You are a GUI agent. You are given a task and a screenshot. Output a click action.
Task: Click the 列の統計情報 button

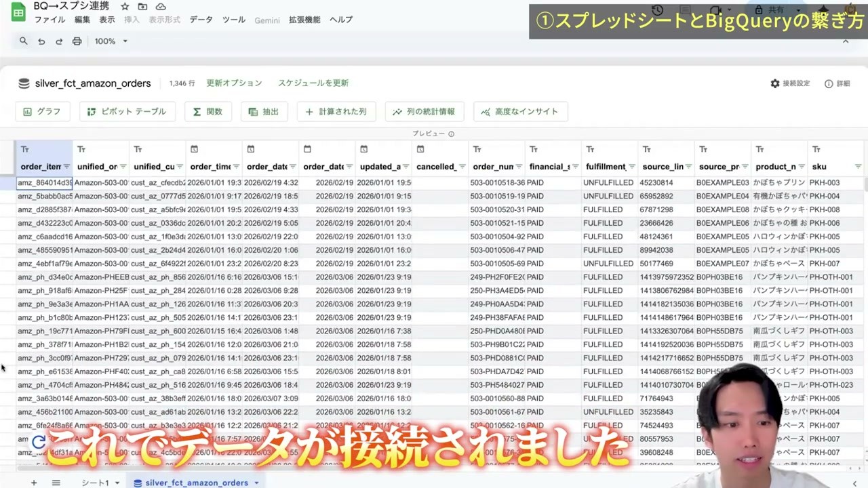pos(425,111)
